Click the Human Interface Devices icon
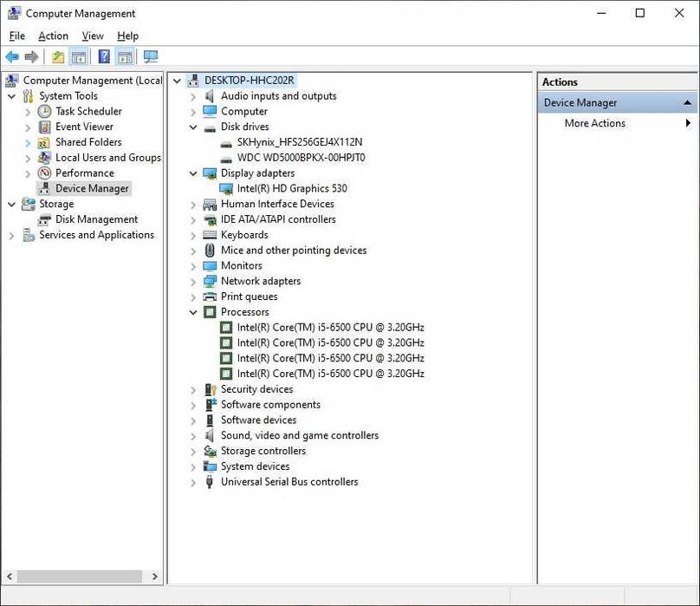Viewport: 700px width, 606px height. (210, 205)
